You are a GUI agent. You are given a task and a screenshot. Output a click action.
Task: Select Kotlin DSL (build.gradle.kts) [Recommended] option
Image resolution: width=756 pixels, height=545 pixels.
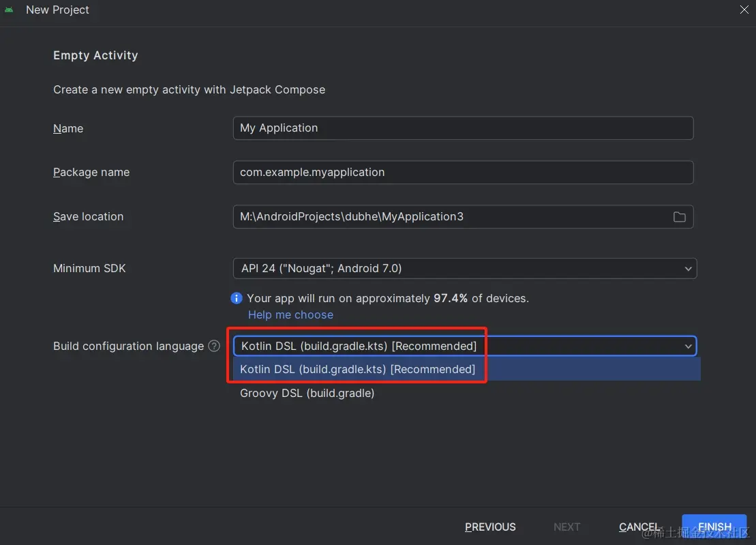click(x=357, y=369)
